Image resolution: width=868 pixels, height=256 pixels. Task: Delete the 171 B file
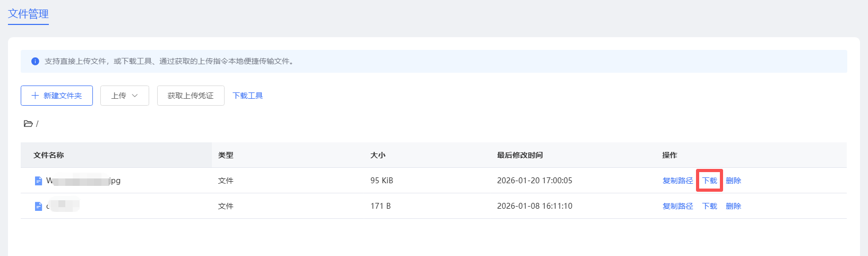[733, 206]
